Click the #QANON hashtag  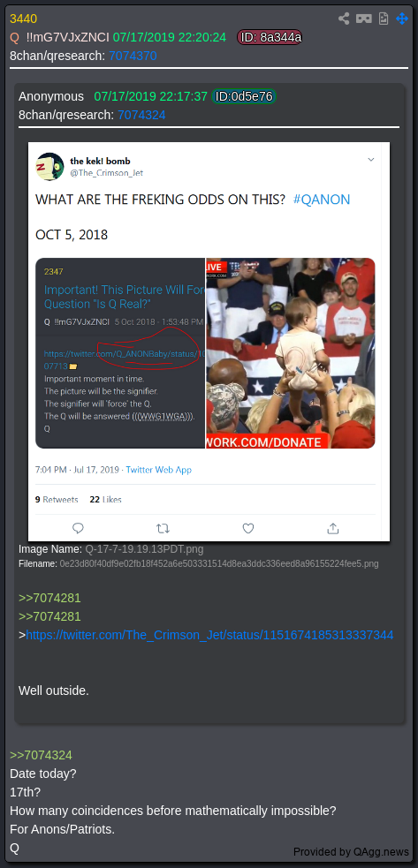[322, 200]
